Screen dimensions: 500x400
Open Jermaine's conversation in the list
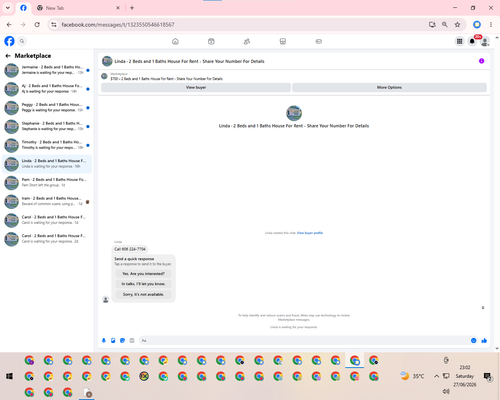(x=47, y=70)
